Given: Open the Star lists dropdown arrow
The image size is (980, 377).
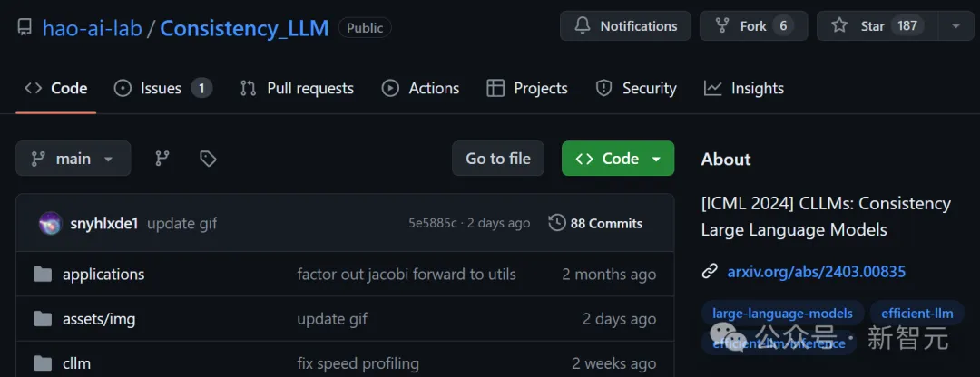Looking at the screenshot, I should coord(955,26).
